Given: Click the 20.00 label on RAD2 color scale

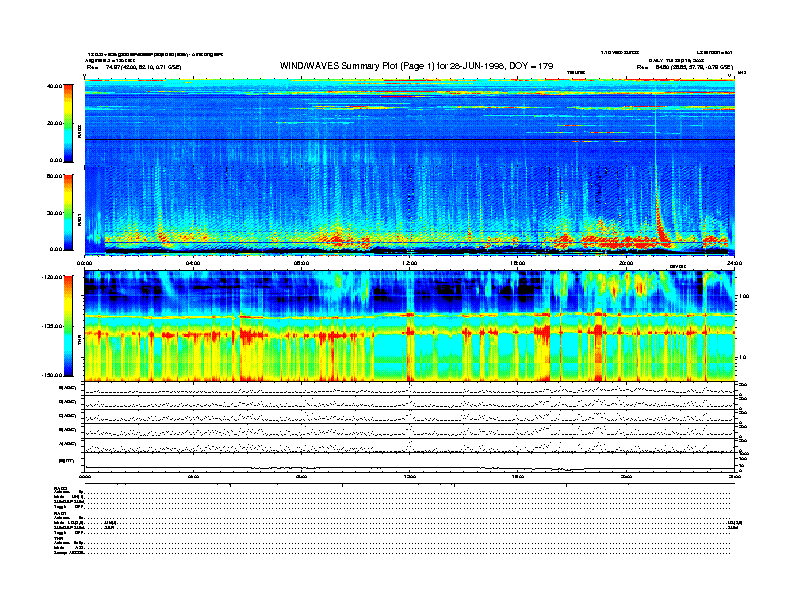Looking at the screenshot, I should pyautogui.click(x=54, y=123).
